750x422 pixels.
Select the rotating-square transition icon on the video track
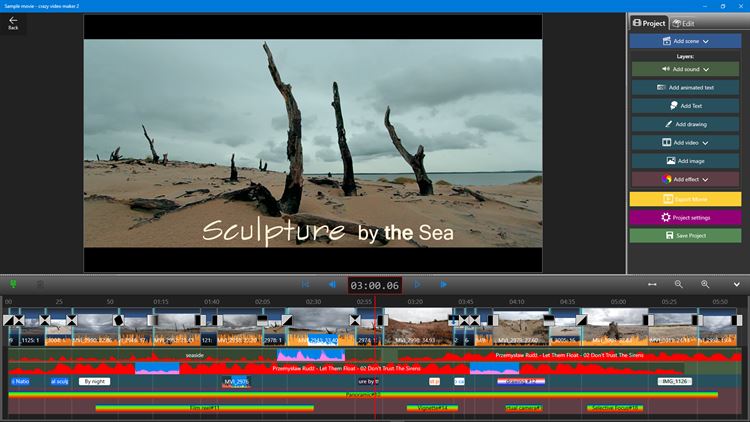click(118, 320)
